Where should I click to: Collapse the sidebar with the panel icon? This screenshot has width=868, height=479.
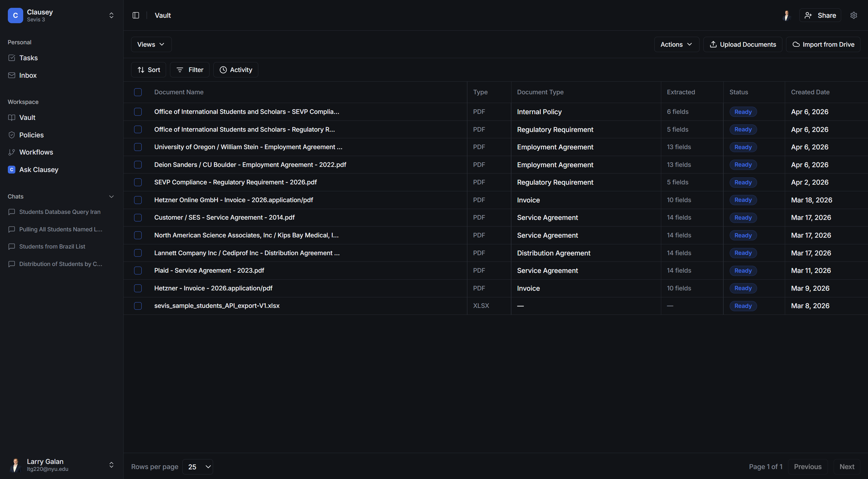(x=136, y=15)
